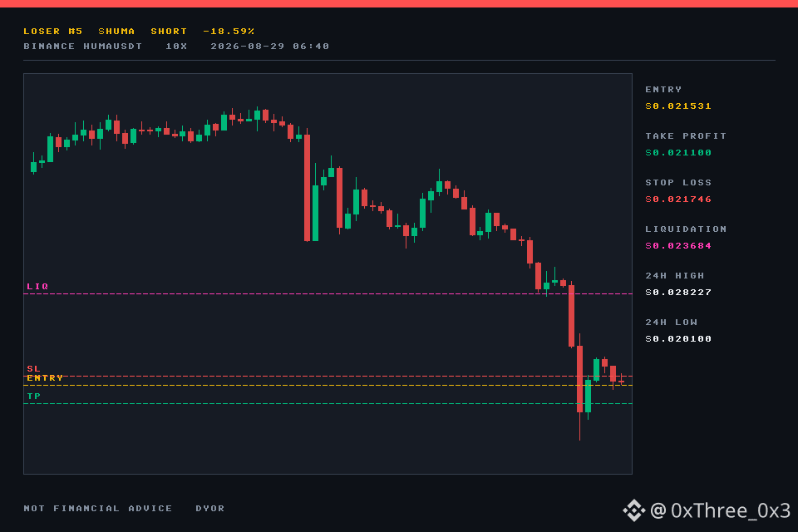Click the LIQ line label on the chart
Screen dimensions: 798x532
click(x=37, y=287)
